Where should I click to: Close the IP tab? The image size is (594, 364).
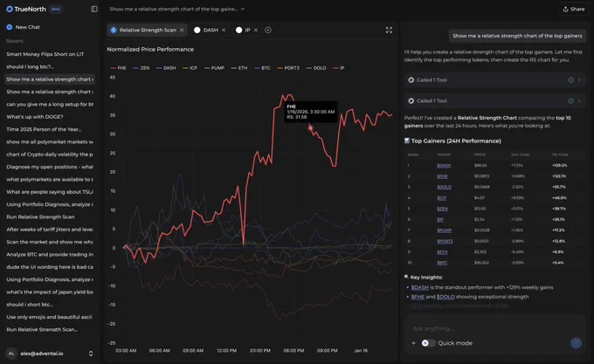256,30
